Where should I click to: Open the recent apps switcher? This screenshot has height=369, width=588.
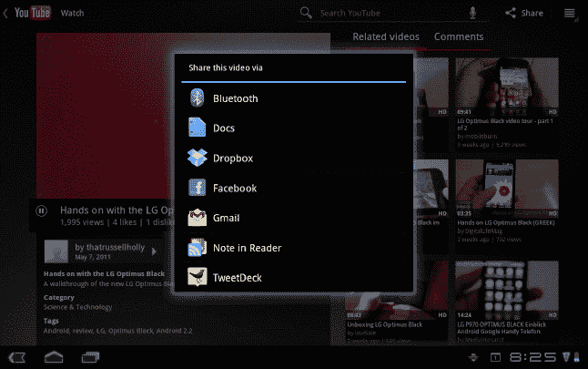pyautogui.click(x=90, y=357)
